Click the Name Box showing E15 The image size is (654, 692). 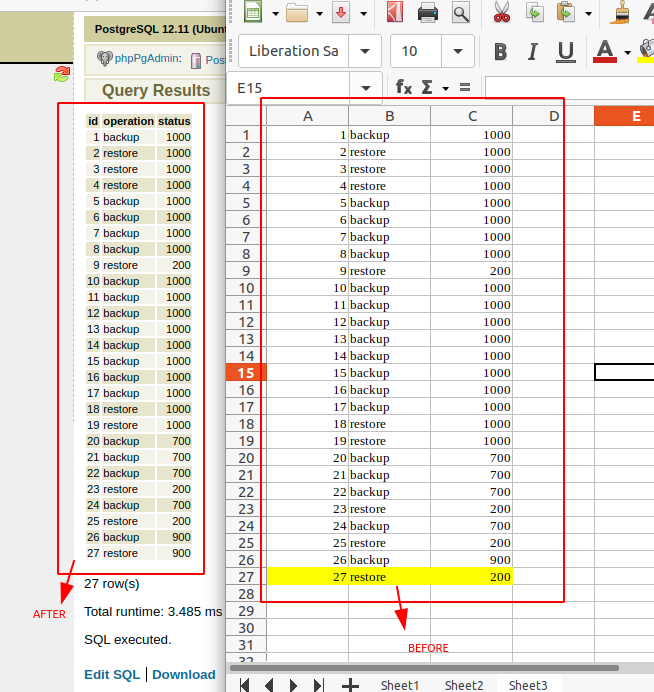click(x=289, y=88)
